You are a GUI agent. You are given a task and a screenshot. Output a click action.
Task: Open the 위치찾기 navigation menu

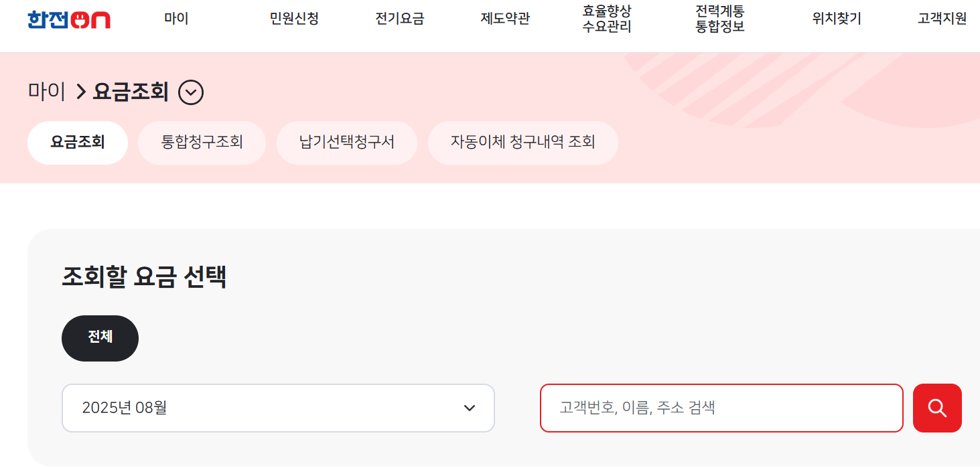[x=835, y=19]
